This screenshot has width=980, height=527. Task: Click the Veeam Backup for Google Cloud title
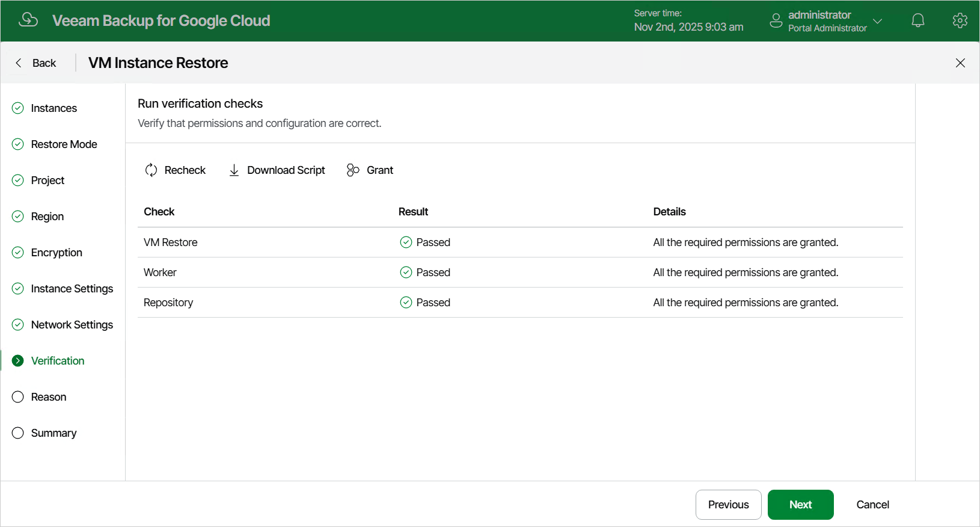coord(161,20)
